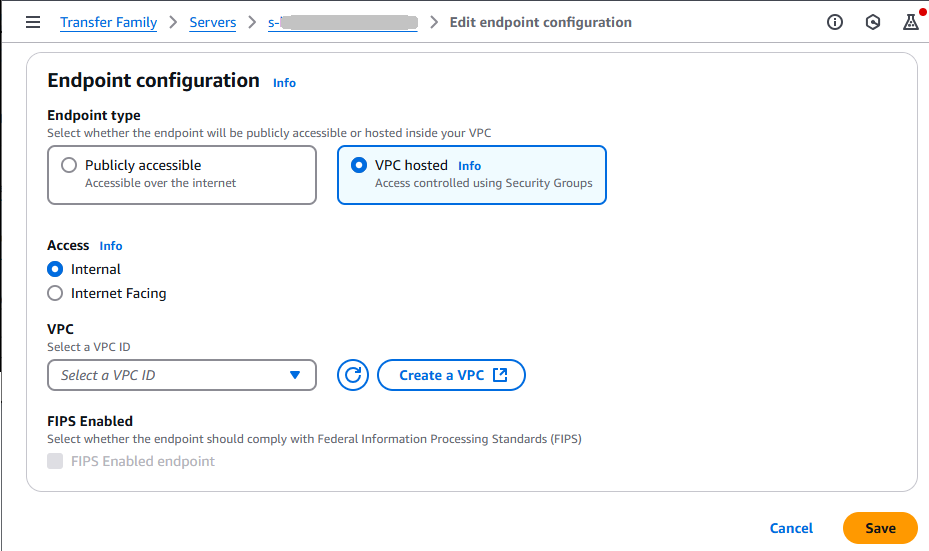Screen dimensions: 929x551
Task: Click the Create a VPC button
Action: (x=451, y=375)
